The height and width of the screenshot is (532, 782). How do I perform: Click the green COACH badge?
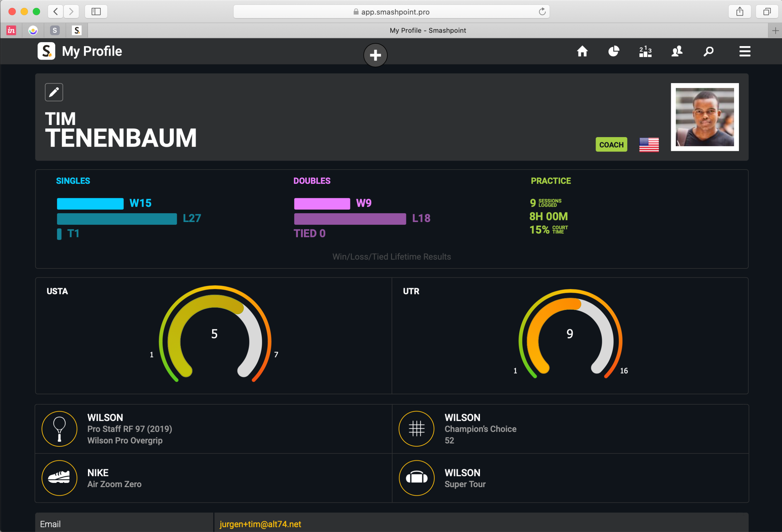[x=611, y=145]
